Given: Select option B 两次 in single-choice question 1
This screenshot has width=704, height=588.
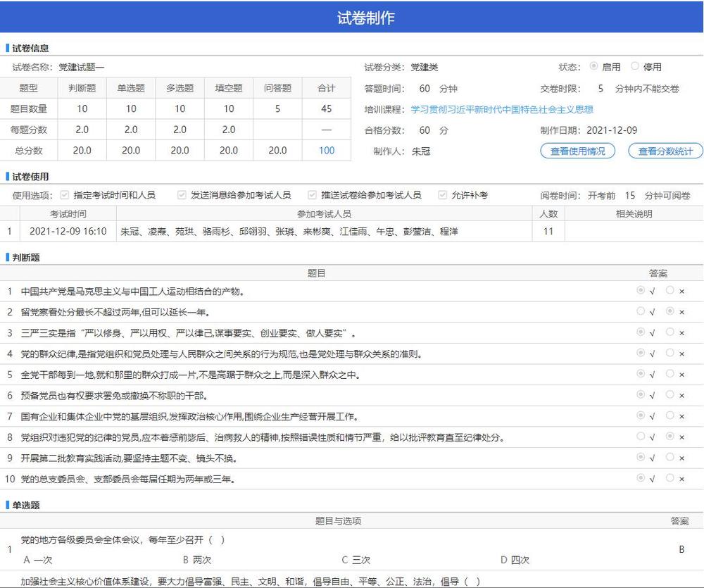Looking at the screenshot, I should pos(197,560).
